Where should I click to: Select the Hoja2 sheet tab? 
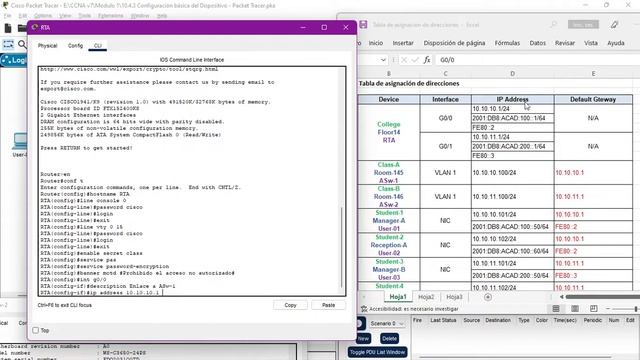426,297
